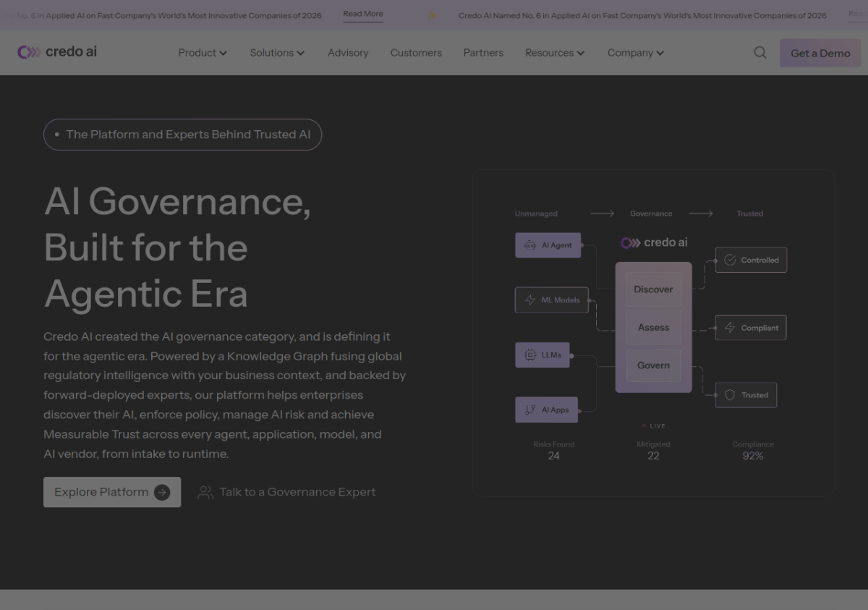Select the Assess step in diagram
The width and height of the screenshot is (868, 610).
click(653, 328)
